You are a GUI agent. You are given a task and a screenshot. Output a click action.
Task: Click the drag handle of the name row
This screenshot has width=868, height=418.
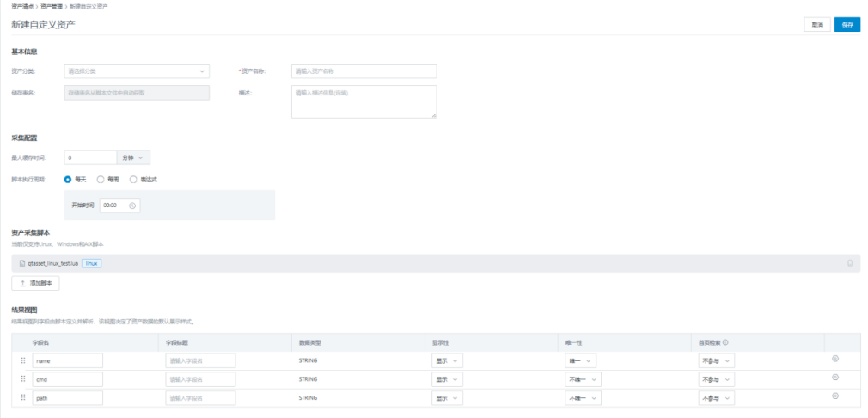pos(23,360)
